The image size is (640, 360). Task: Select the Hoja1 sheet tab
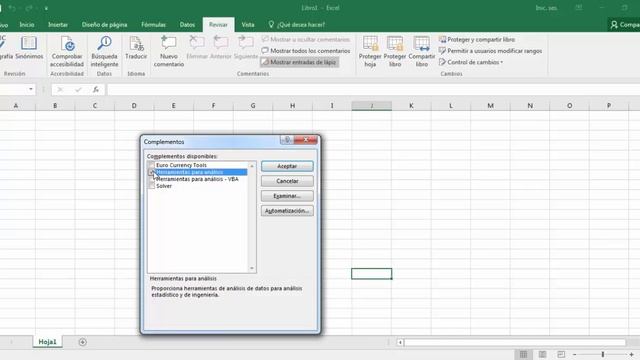click(x=47, y=342)
